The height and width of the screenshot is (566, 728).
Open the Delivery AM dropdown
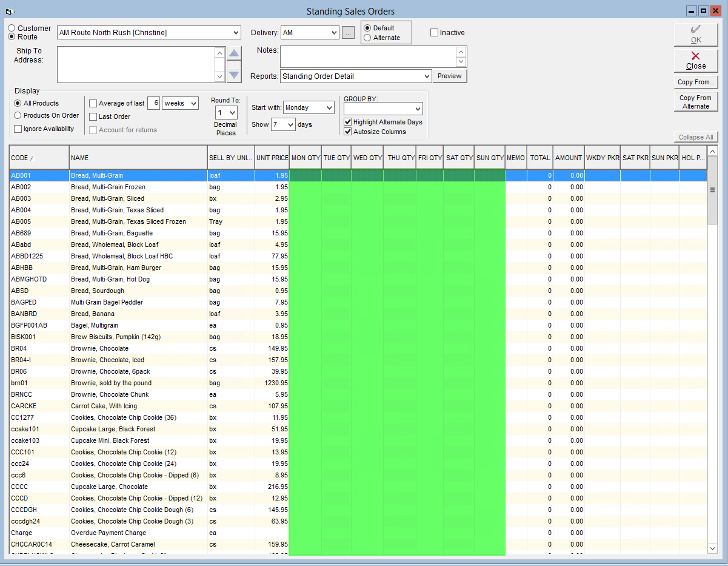point(333,33)
